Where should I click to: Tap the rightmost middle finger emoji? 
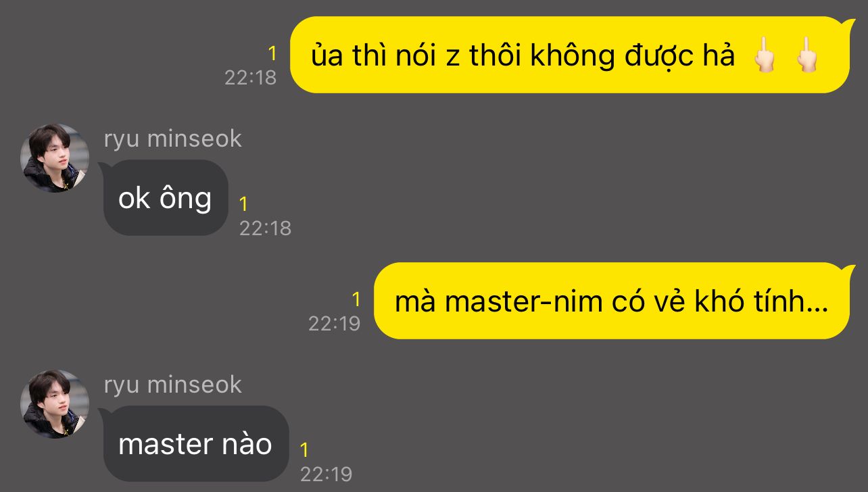[806, 56]
